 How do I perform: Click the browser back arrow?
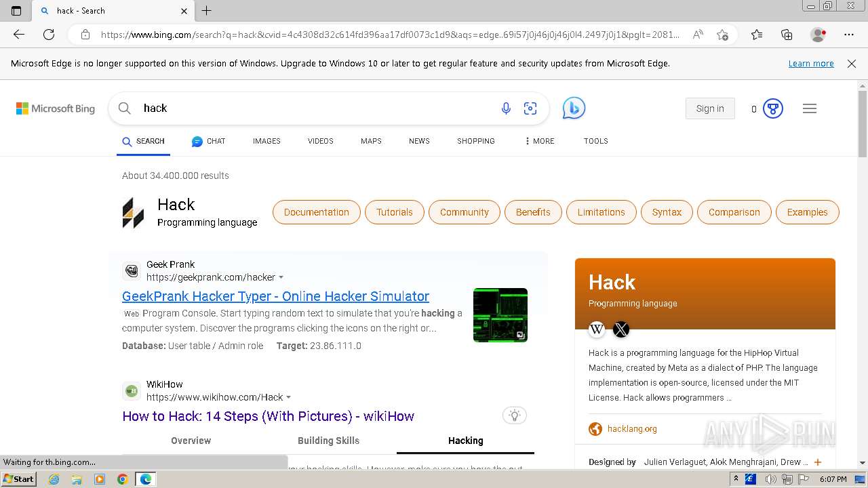19,35
